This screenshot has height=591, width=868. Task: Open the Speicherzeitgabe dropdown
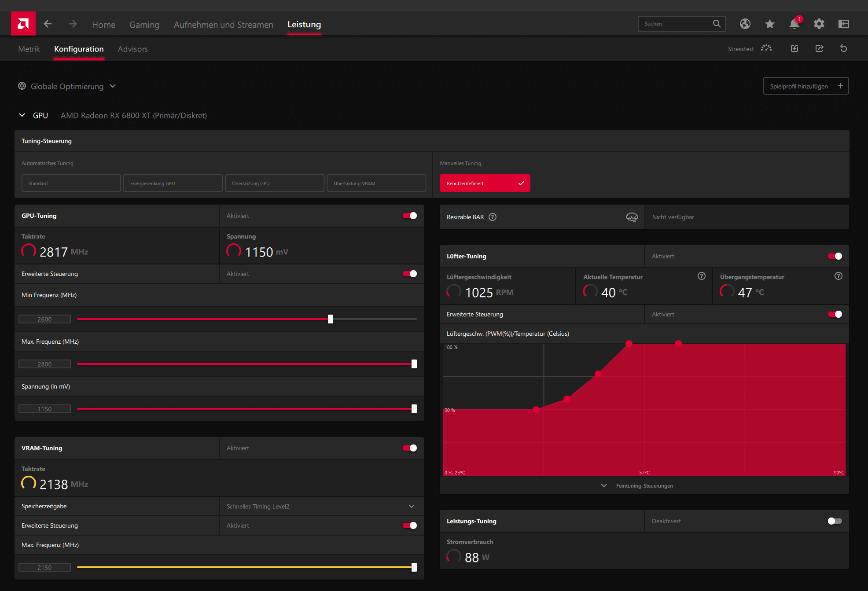click(x=321, y=506)
